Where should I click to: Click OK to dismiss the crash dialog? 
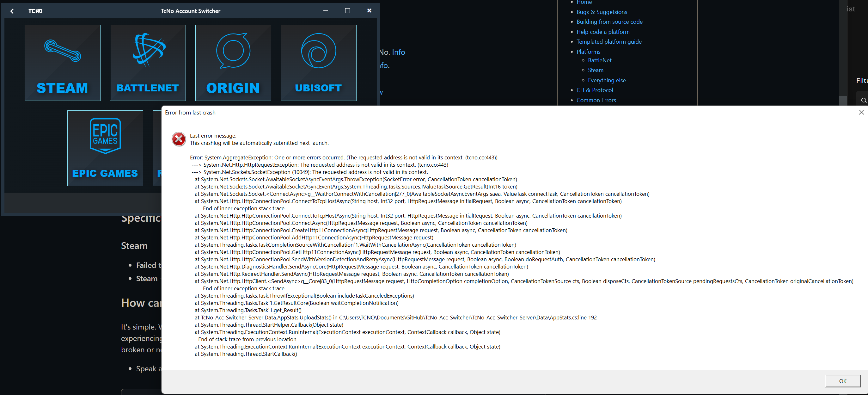pyautogui.click(x=842, y=381)
